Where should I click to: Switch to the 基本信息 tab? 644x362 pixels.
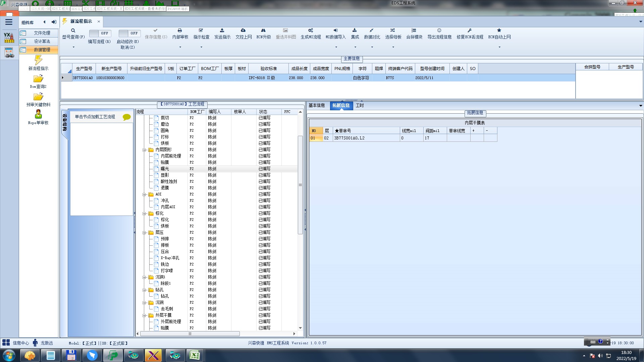[317, 105]
